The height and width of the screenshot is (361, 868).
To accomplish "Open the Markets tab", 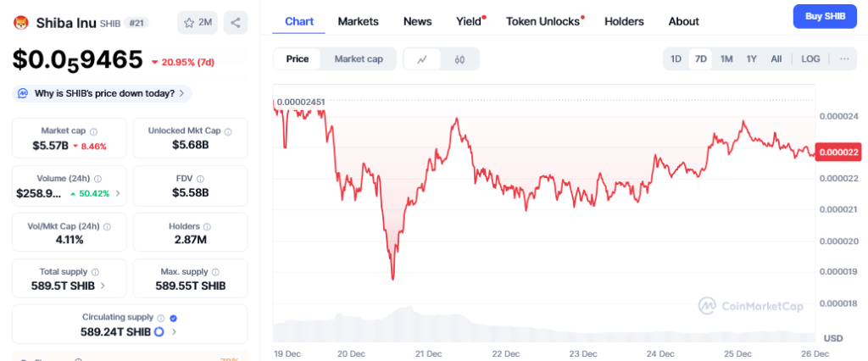I will pyautogui.click(x=358, y=21).
